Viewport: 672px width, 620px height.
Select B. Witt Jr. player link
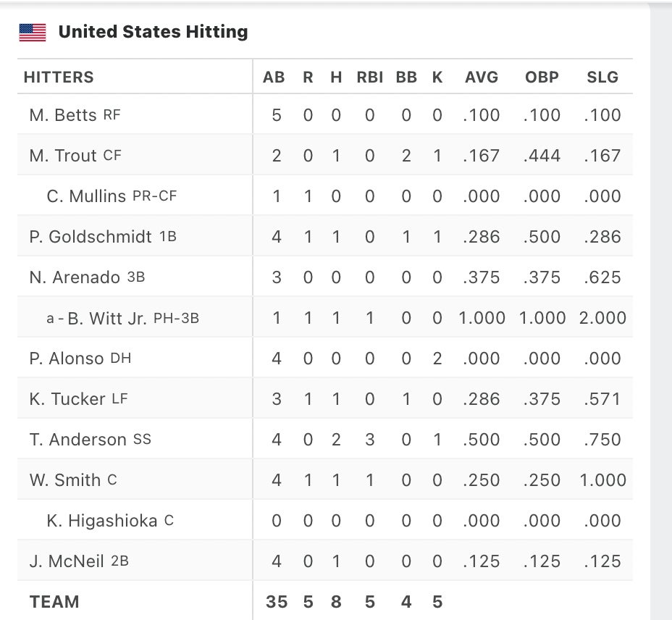click(x=107, y=318)
